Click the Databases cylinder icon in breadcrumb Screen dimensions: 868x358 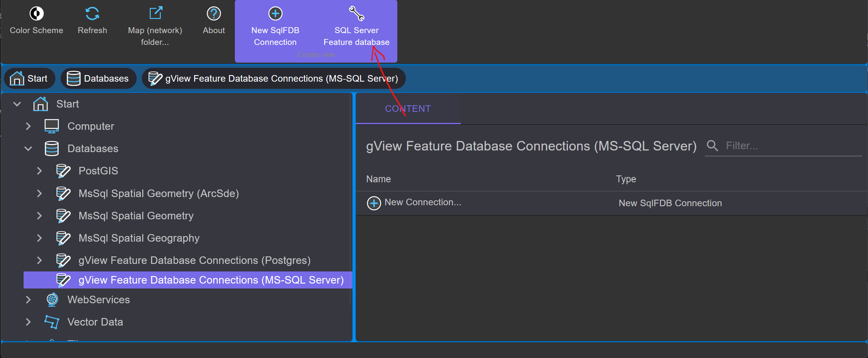click(73, 78)
